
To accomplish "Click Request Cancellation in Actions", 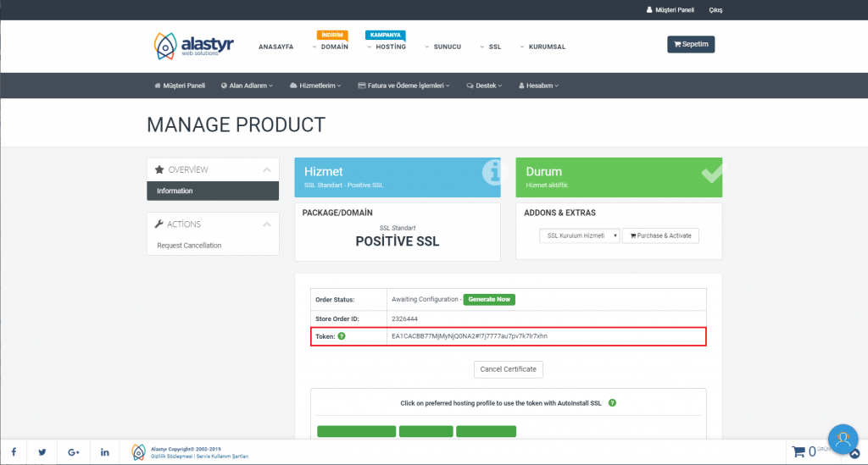I will click(189, 246).
